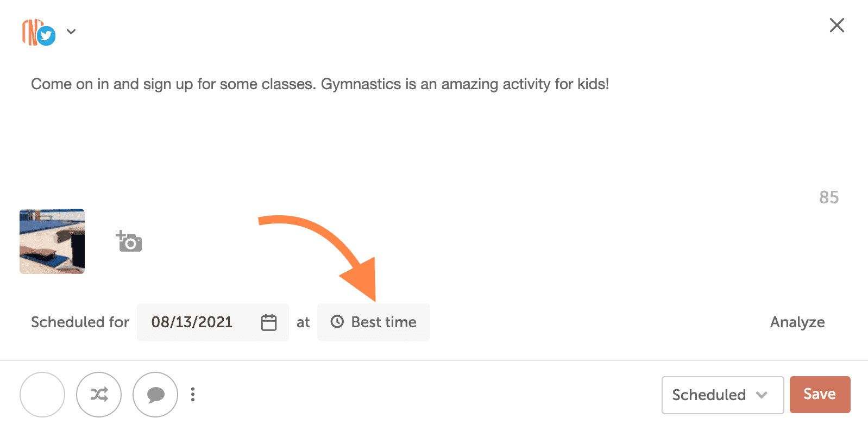Open the three-dot more options menu
The image size is (868, 424).
pos(193,395)
